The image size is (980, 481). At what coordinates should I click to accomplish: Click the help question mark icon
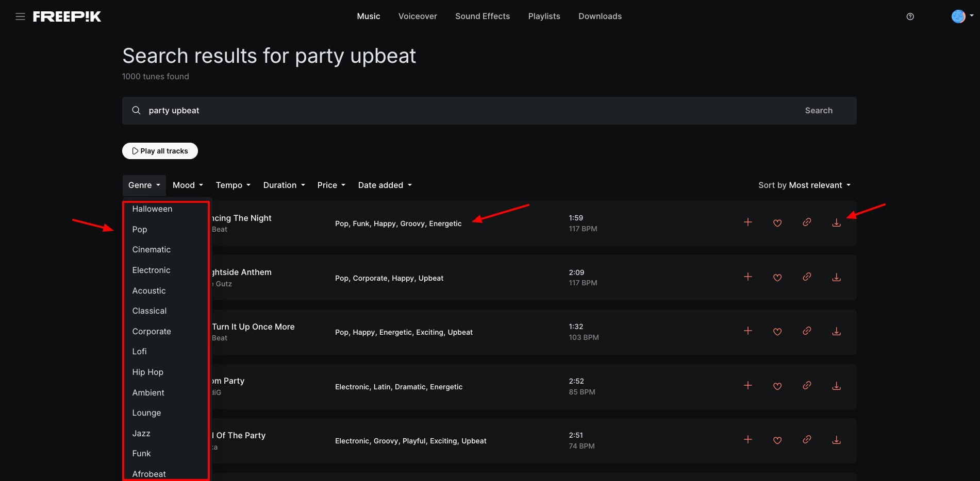click(x=910, y=16)
